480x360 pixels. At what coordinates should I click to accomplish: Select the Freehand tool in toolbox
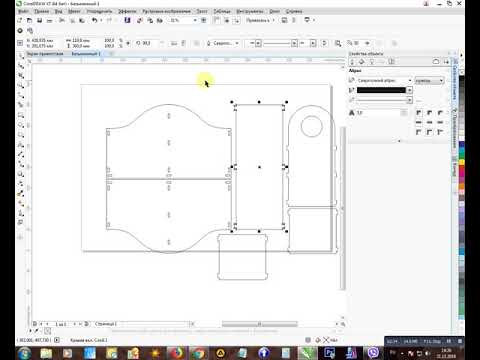pyautogui.click(x=21, y=95)
